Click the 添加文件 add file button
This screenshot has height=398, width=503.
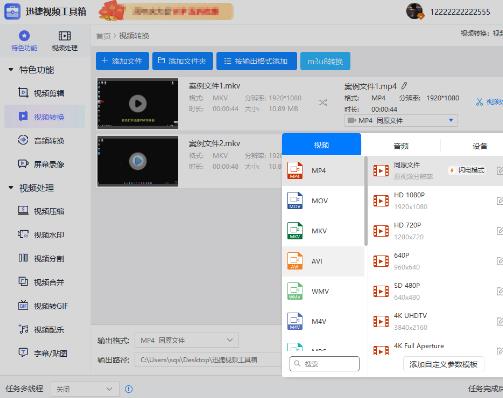coord(122,61)
